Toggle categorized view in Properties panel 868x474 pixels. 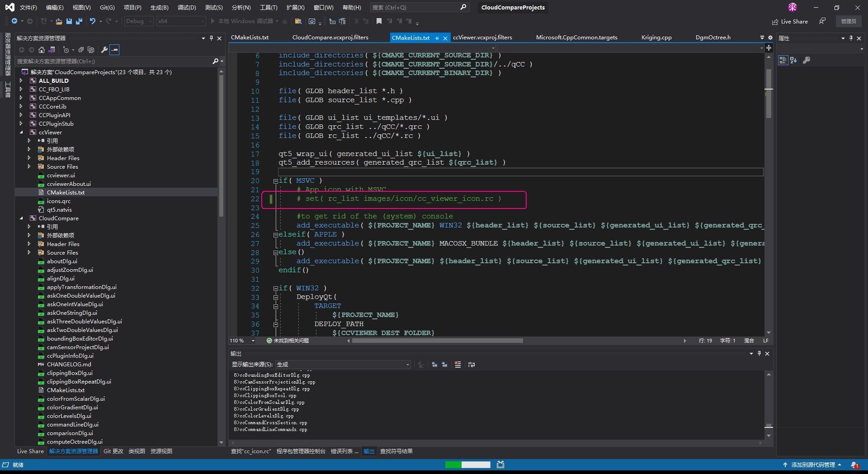click(783, 60)
